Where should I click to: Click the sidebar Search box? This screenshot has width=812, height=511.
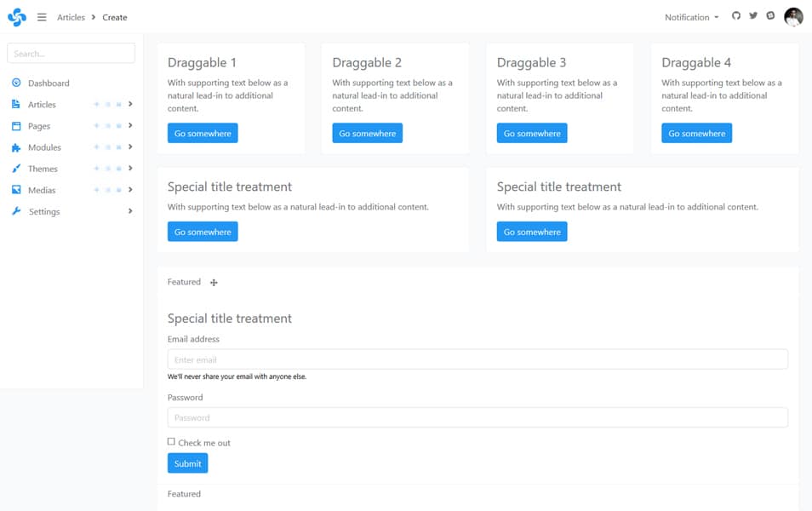[x=71, y=54]
